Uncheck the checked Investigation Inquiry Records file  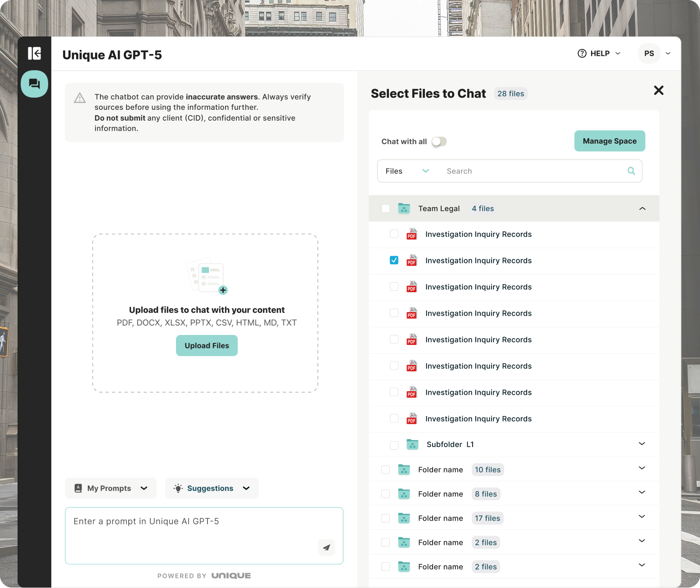[394, 260]
